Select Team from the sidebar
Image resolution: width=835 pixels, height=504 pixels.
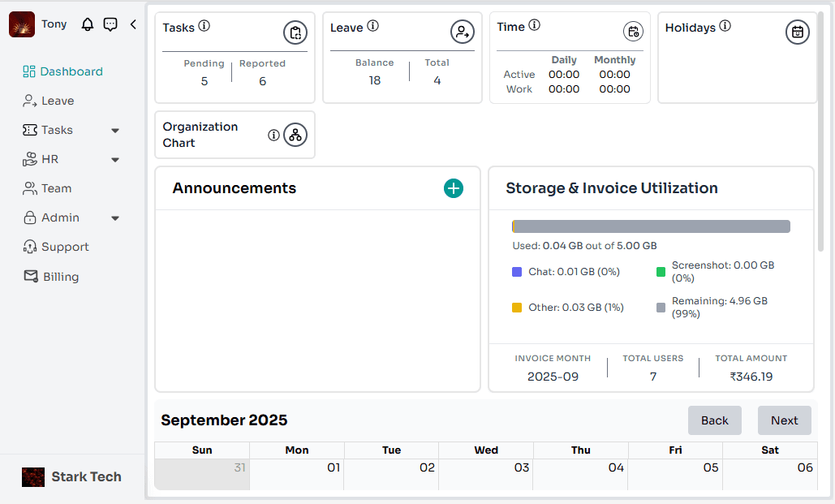(x=56, y=188)
